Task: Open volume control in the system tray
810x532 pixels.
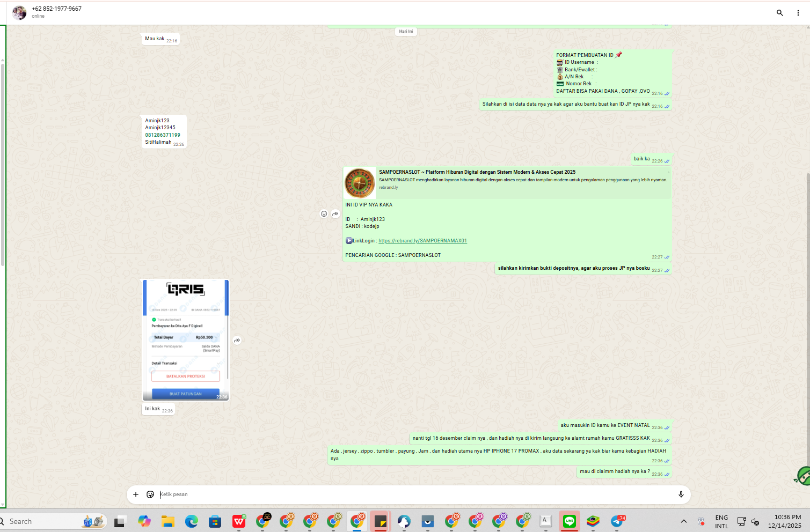Action: pyautogui.click(x=755, y=521)
